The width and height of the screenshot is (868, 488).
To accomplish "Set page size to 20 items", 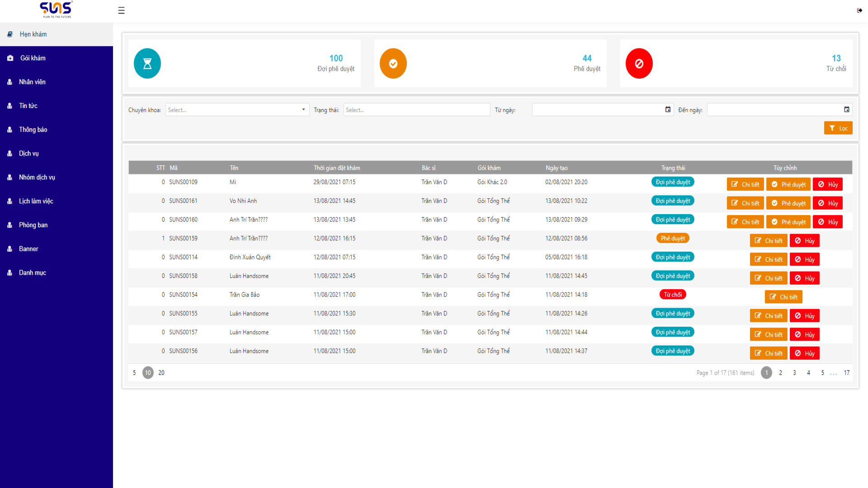I will (x=161, y=373).
